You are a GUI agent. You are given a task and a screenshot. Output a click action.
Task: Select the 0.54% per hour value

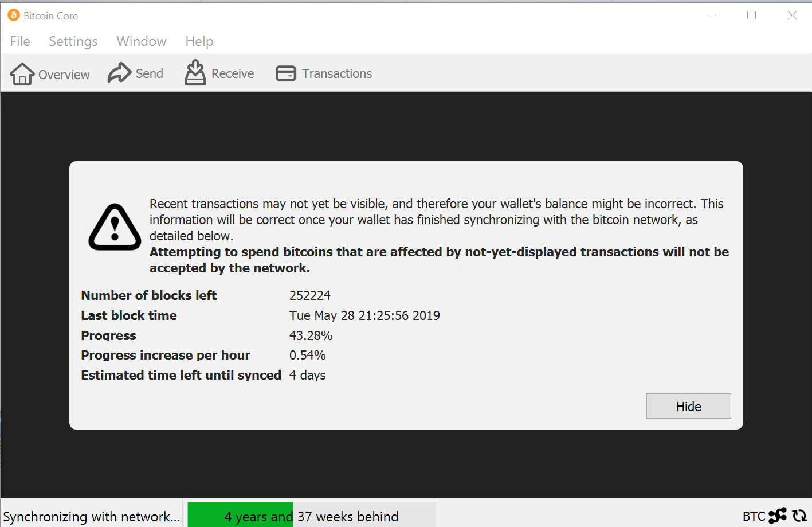(x=308, y=355)
